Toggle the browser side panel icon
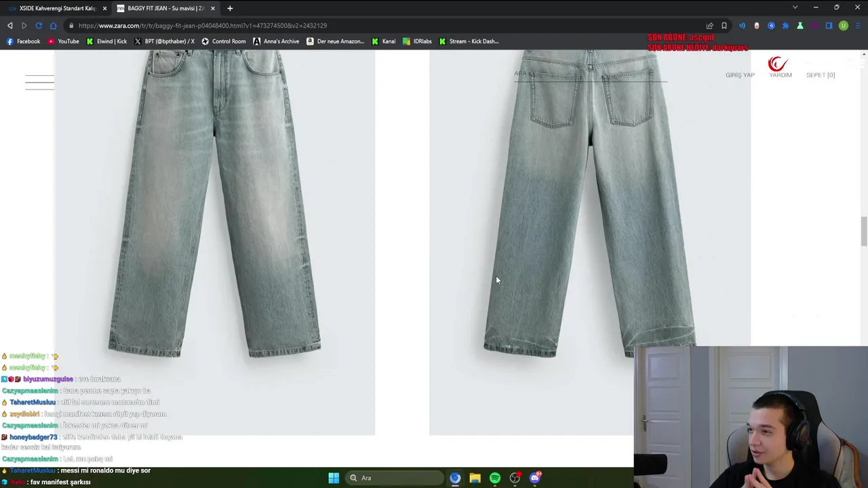The width and height of the screenshot is (868, 488). click(829, 26)
